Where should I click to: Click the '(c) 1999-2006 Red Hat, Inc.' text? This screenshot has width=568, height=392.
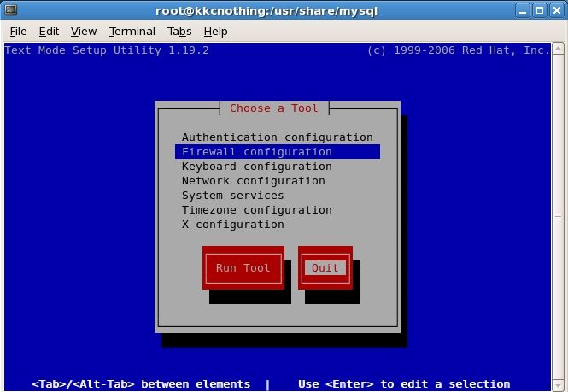pos(459,50)
